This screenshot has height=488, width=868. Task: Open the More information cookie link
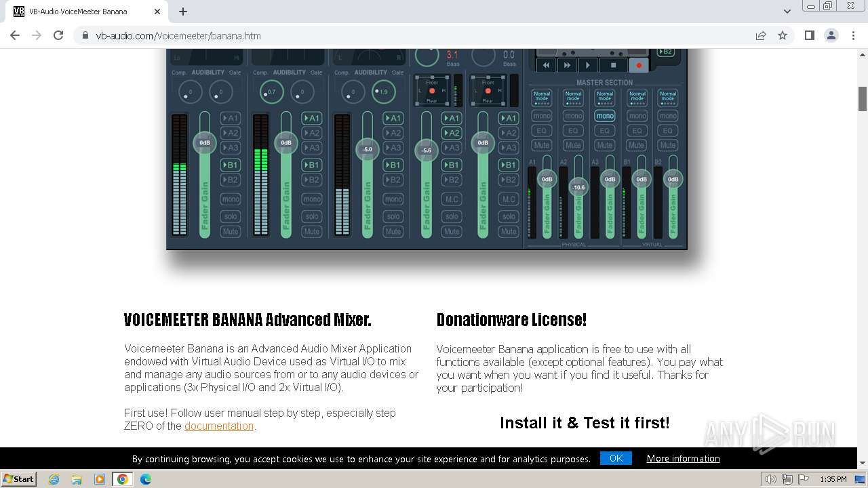(x=683, y=458)
